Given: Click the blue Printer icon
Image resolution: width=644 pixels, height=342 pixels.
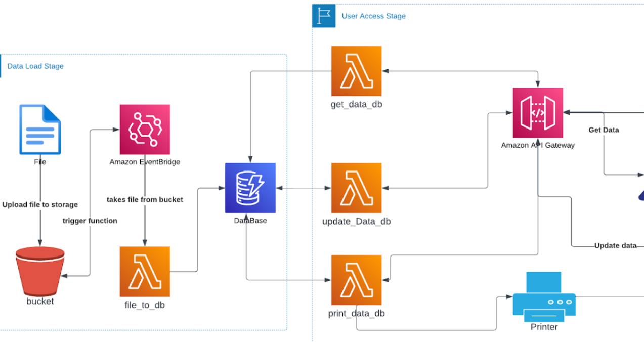Looking at the screenshot, I should (x=544, y=296).
